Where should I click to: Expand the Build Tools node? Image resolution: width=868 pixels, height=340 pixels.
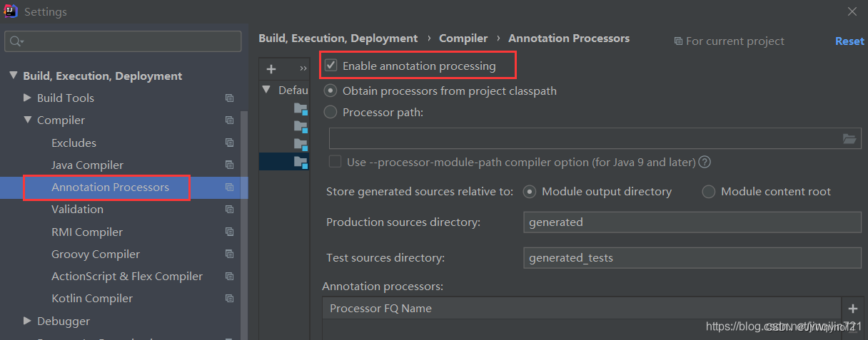(x=27, y=98)
